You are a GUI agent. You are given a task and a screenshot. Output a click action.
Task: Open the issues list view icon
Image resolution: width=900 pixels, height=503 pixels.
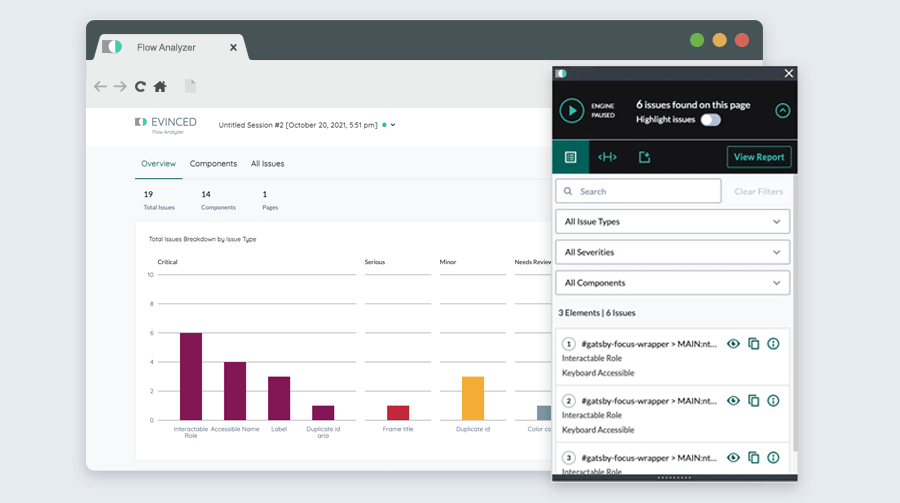click(571, 157)
